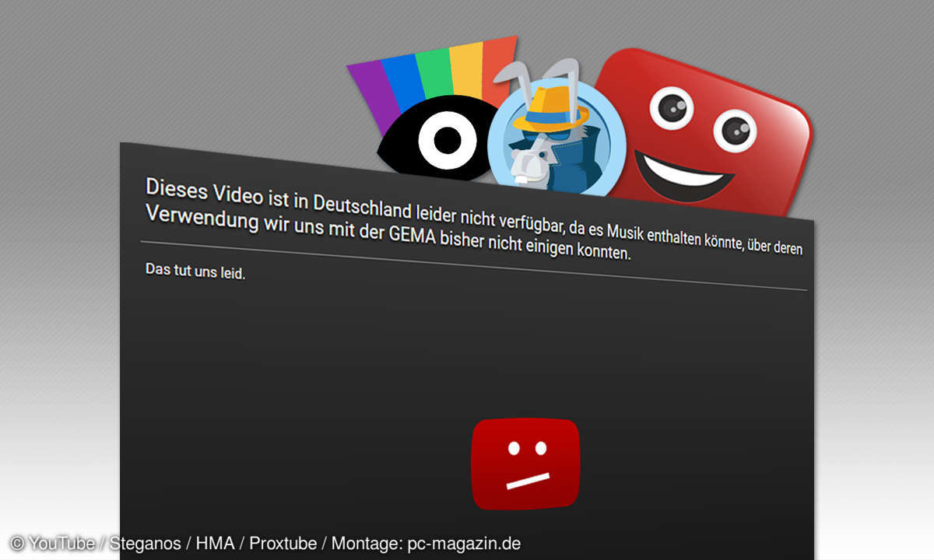Click the Steganos rainbow eye logo

click(433, 109)
